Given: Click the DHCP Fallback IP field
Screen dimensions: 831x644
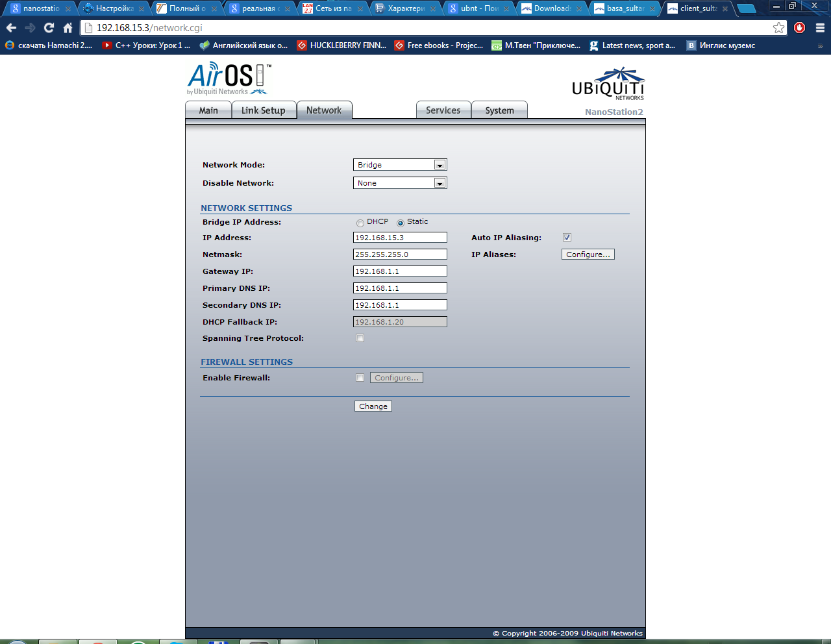Looking at the screenshot, I should click(400, 322).
